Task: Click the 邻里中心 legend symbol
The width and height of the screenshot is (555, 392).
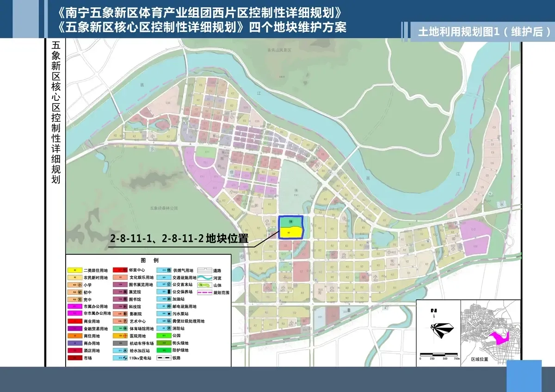Action: [120, 270]
